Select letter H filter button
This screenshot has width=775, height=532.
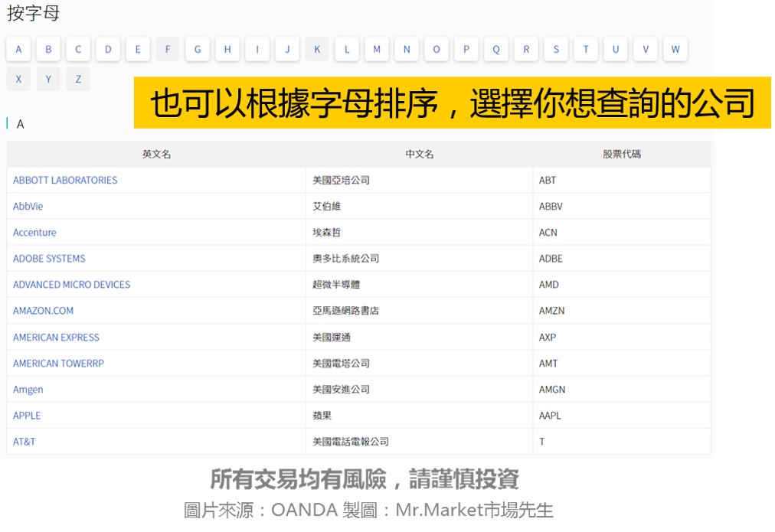(227, 49)
